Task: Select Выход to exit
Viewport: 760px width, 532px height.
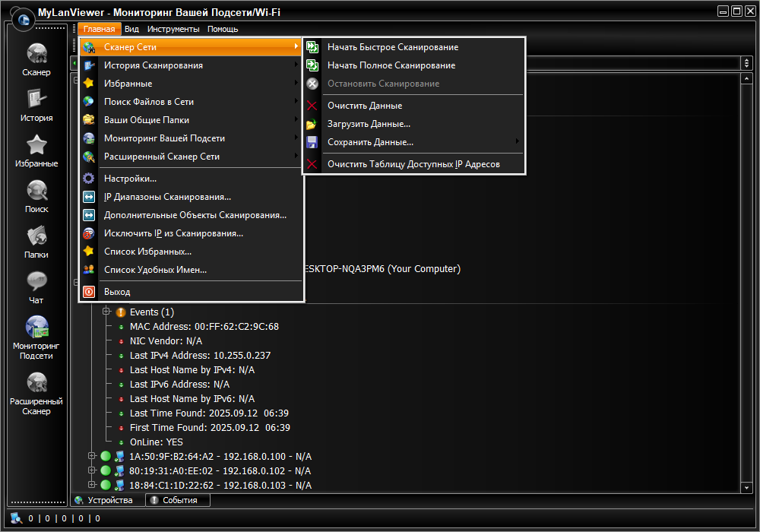Action: tap(191, 292)
